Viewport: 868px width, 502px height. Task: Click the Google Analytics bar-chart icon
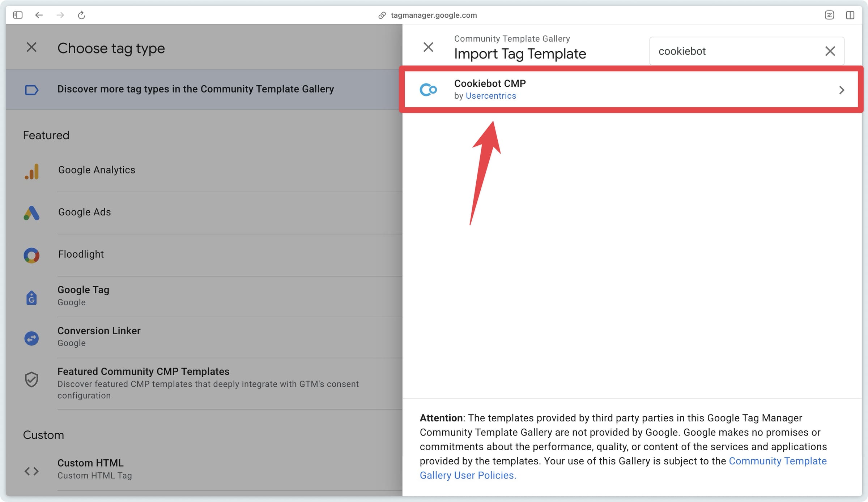[x=31, y=171]
